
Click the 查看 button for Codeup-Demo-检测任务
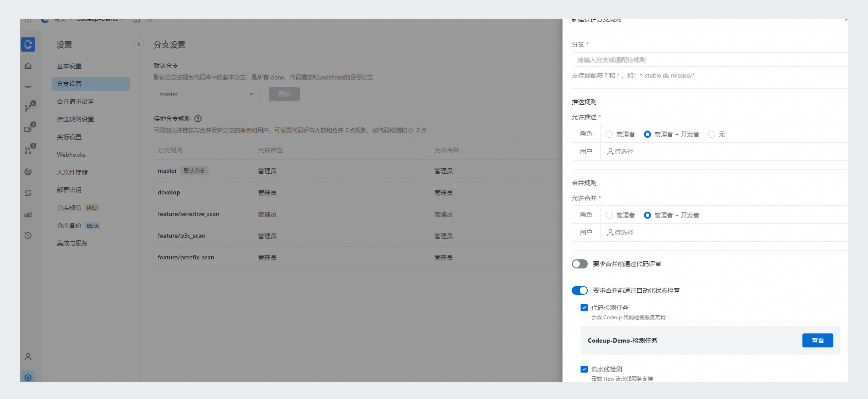click(x=817, y=340)
